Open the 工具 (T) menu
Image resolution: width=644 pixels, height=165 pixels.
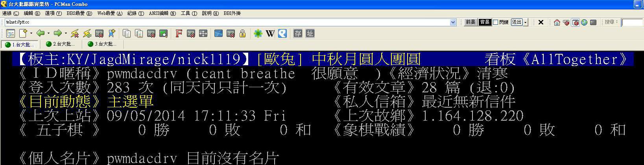[x=189, y=13]
